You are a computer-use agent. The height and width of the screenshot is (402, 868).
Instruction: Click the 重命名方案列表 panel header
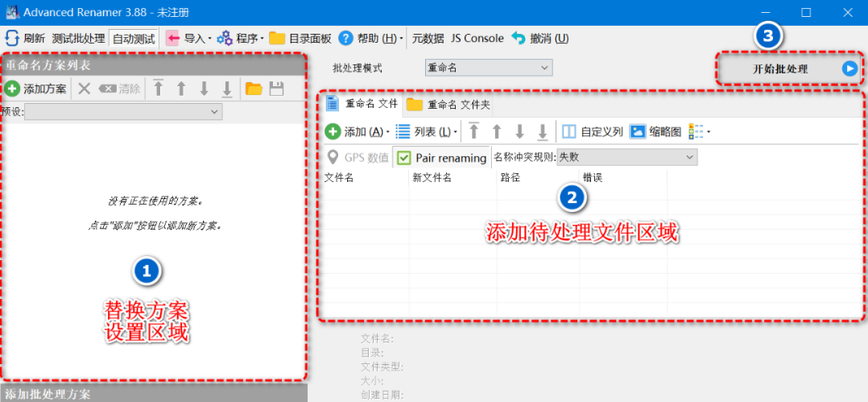(x=153, y=65)
